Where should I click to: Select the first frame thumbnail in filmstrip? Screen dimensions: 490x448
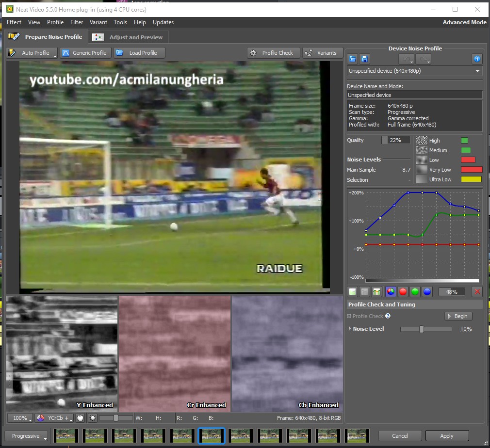pos(65,435)
